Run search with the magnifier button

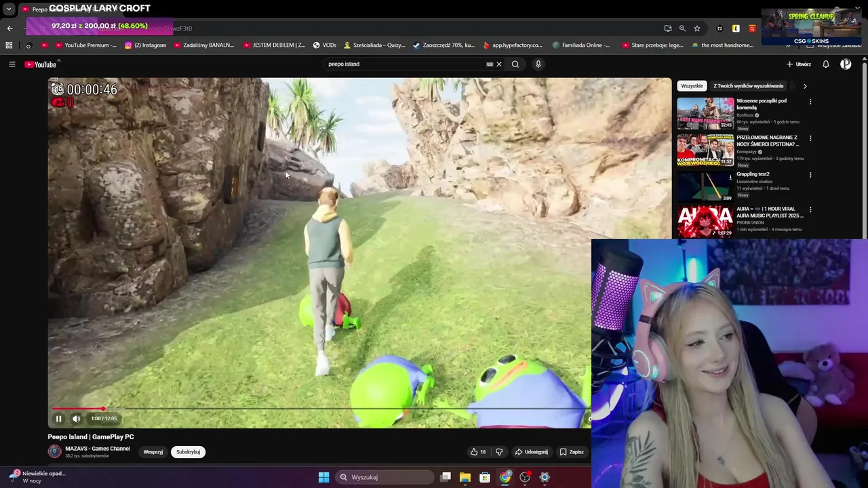(x=515, y=64)
